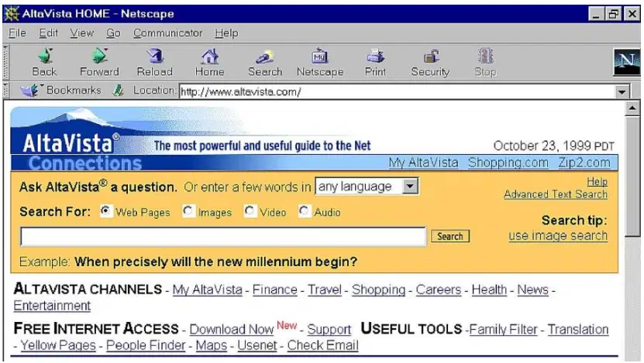Click the October 23, 1999 PDT date text

553,146
